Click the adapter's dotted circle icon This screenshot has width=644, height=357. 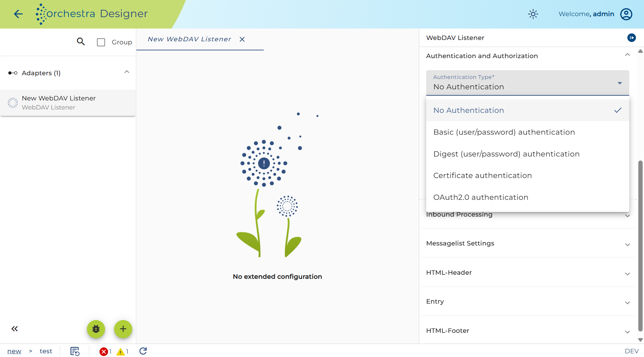(13, 103)
